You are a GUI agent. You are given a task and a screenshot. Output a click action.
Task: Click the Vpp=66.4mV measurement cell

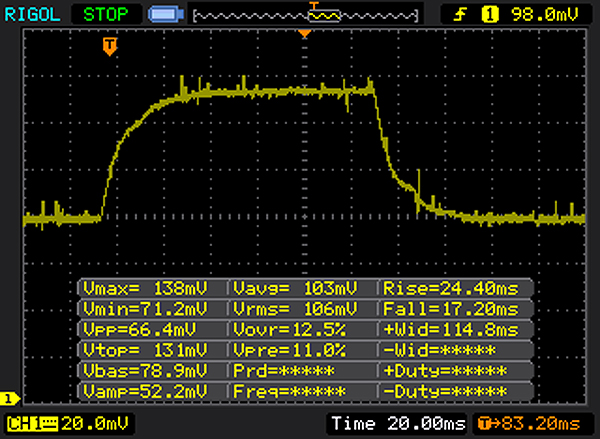[x=151, y=329]
